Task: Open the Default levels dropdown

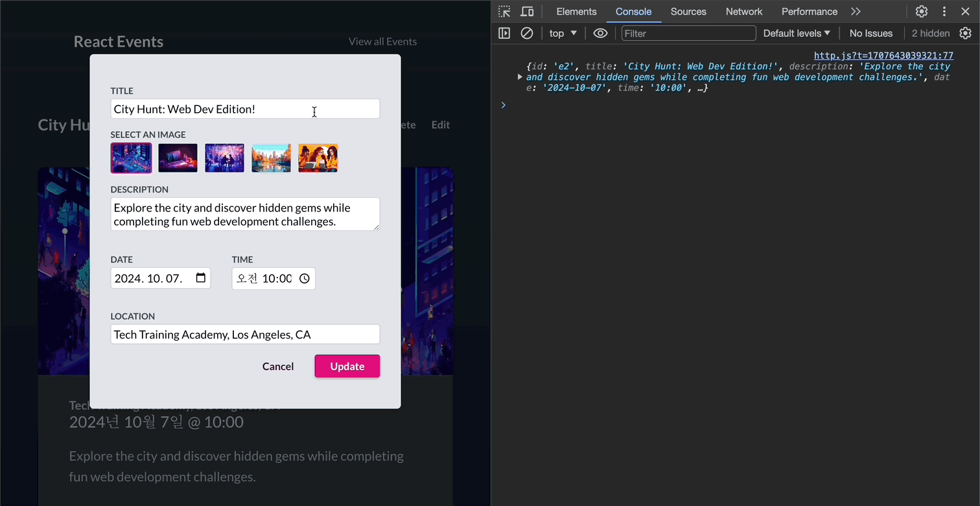Action: click(x=797, y=33)
